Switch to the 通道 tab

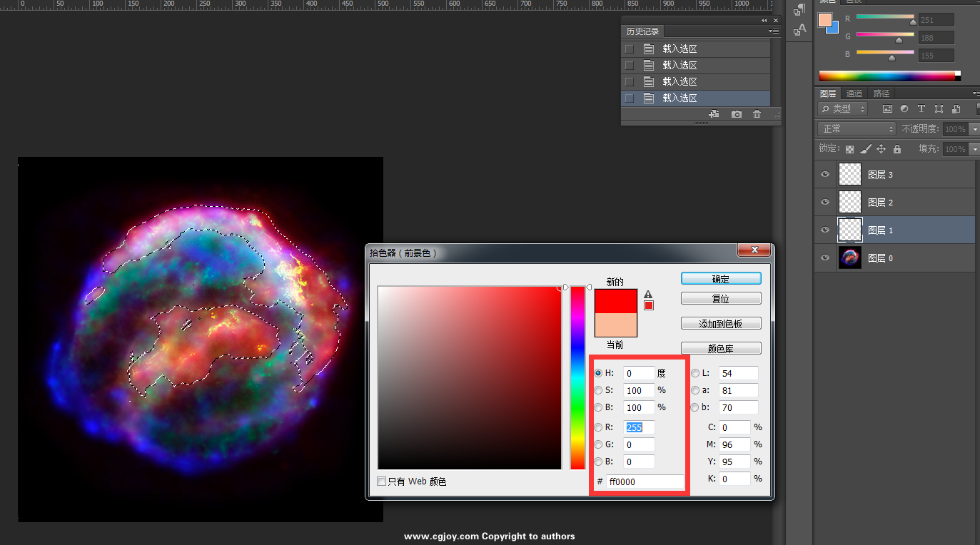[854, 93]
